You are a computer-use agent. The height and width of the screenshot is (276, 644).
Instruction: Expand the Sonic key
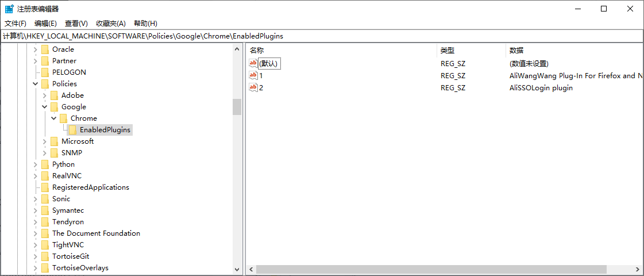tap(36, 199)
